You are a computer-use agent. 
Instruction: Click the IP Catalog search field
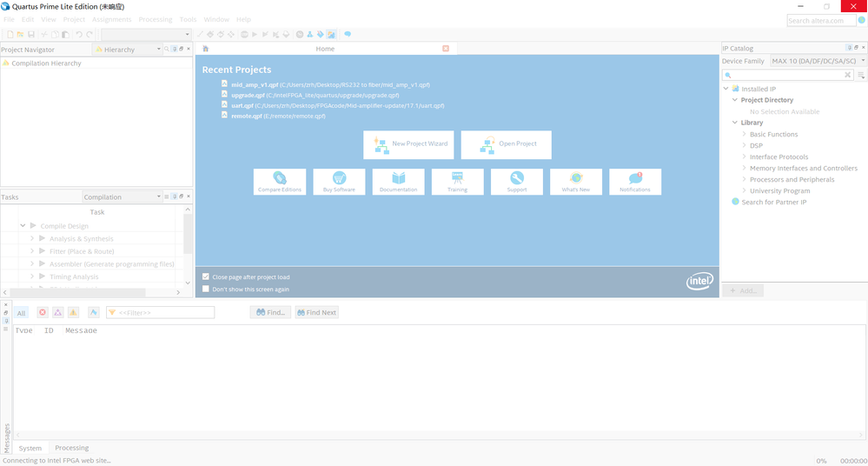[x=787, y=75]
